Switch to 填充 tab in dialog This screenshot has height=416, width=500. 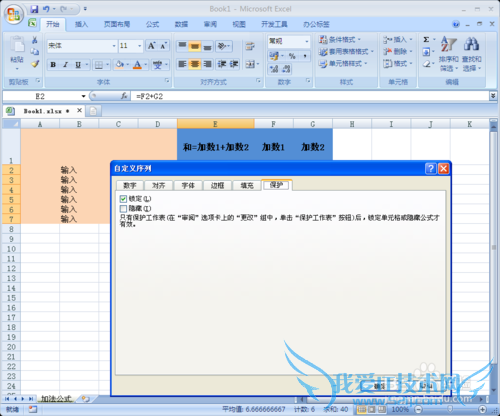(x=247, y=186)
